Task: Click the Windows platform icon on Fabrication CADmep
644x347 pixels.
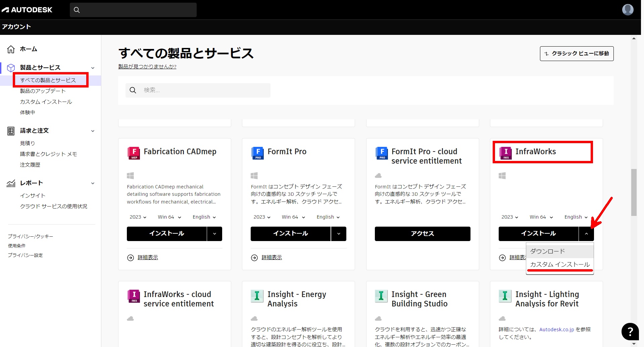Action: click(131, 176)
